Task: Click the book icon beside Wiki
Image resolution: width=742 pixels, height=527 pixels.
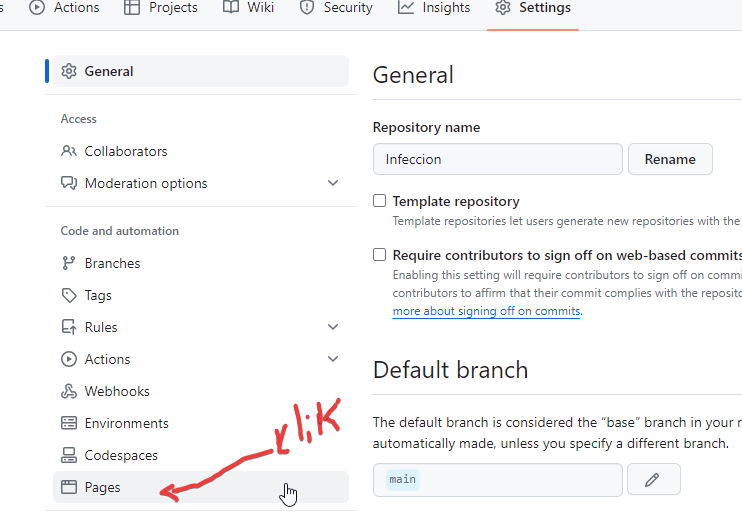Action: (x=230, y=8)
